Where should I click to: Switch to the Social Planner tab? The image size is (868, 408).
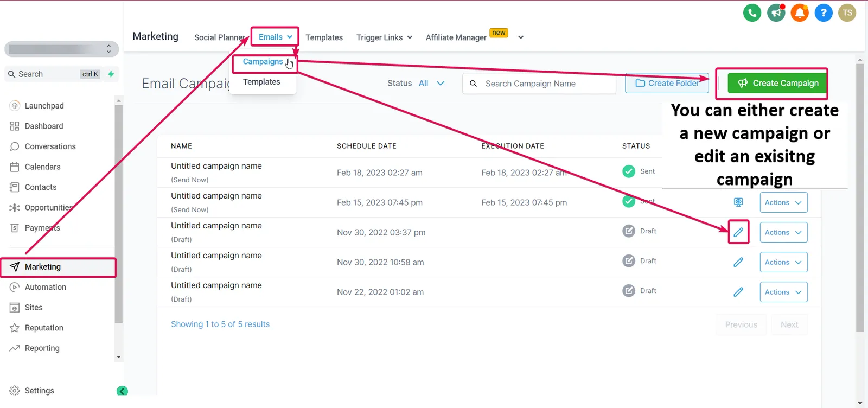[x=220, y=37]
